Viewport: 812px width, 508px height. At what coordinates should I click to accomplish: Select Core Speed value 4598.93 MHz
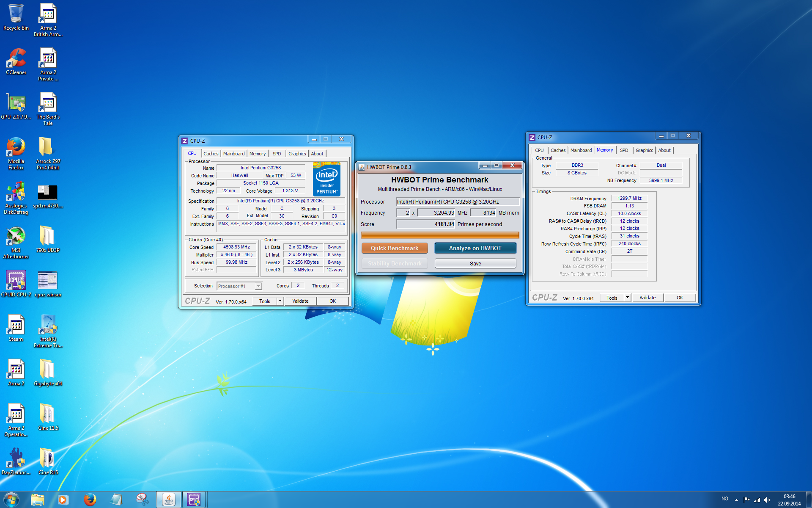[x=237, y=247]
